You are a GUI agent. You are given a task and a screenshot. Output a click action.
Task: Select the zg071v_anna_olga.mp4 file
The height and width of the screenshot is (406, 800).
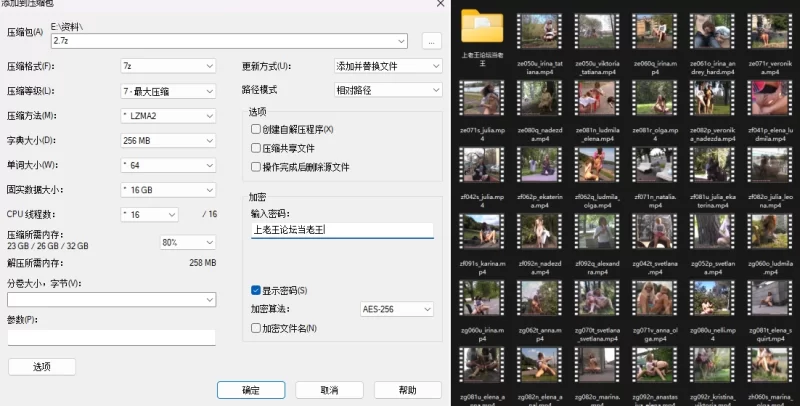click(655, 298)
